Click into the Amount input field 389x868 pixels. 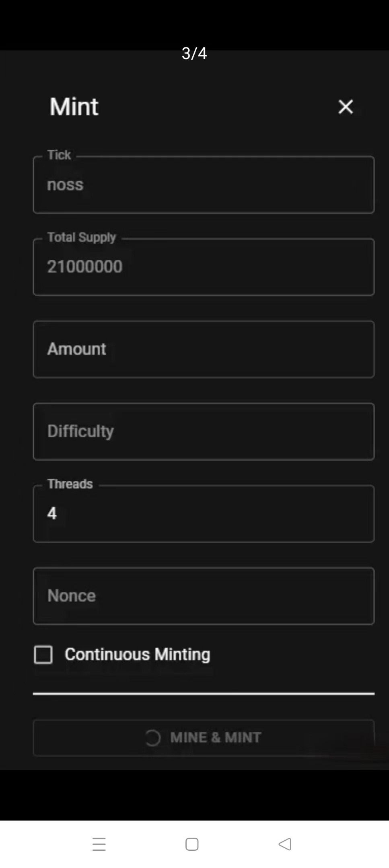tap(204, 349)
